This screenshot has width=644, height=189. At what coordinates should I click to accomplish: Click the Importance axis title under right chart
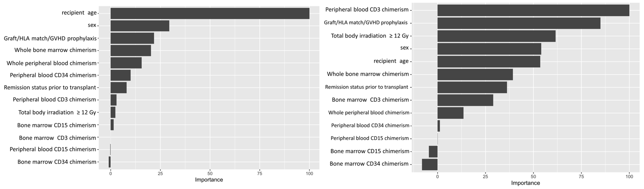coord(525,183)
